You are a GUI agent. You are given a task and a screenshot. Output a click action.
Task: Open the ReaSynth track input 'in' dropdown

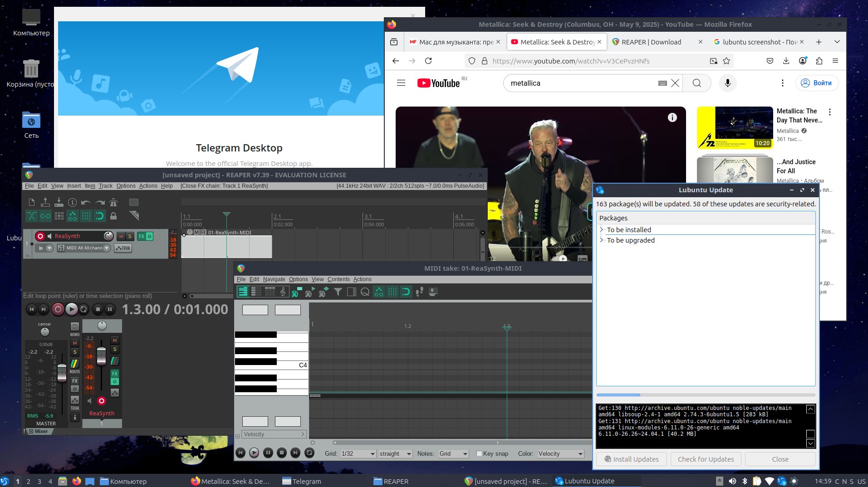pyautogui.click(x=44, y=248)
